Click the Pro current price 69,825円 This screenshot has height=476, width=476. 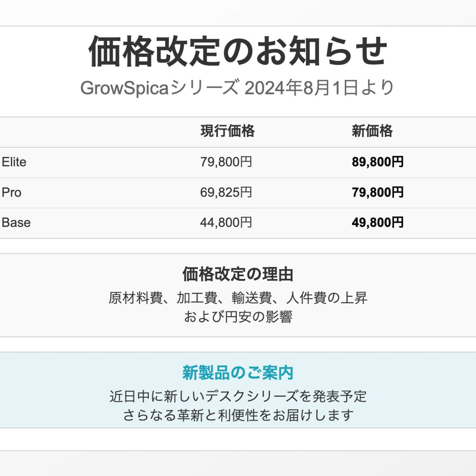226,192
